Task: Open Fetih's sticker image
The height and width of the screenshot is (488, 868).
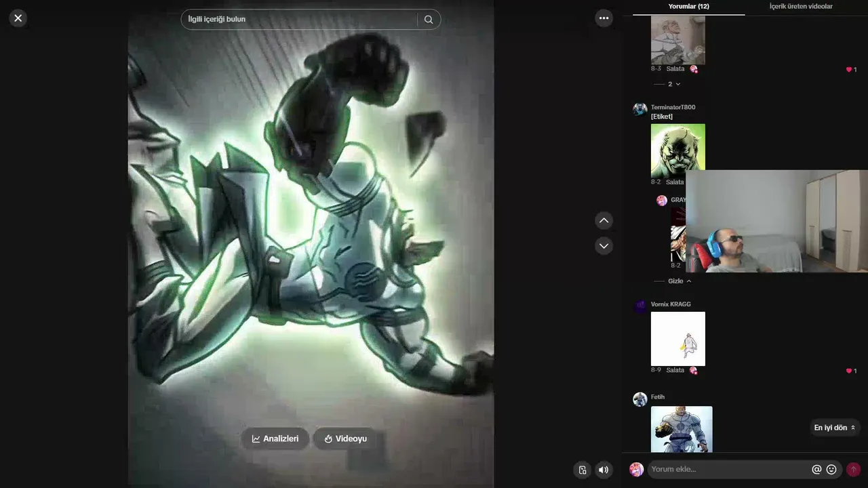Action: [682, 429]
